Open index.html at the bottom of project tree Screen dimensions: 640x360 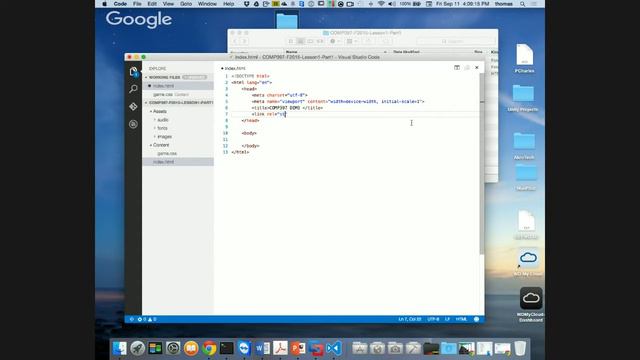178,162
